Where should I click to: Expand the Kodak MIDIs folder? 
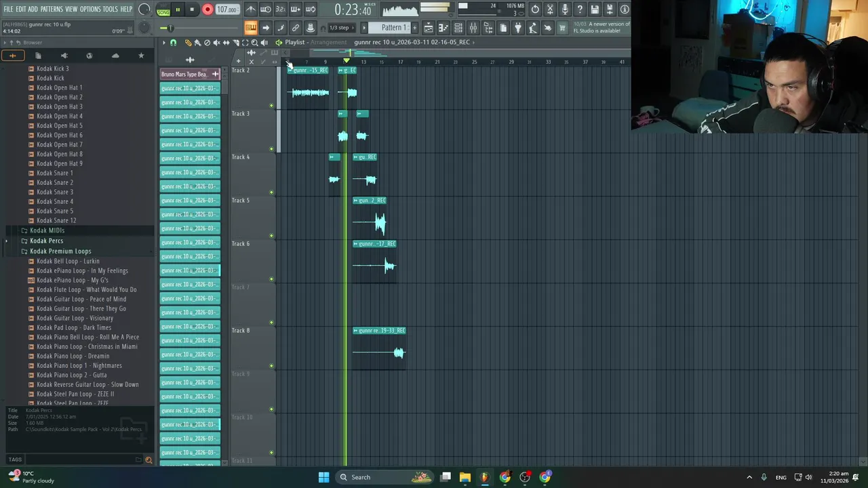coord(47,230)
